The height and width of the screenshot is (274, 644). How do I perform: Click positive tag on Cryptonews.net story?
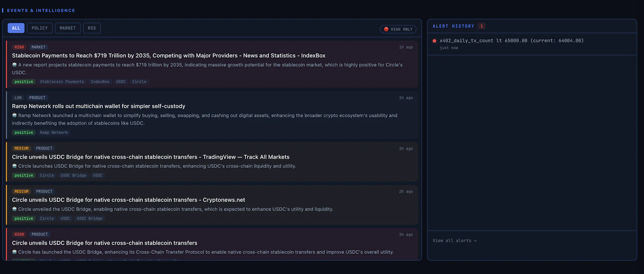24,218
